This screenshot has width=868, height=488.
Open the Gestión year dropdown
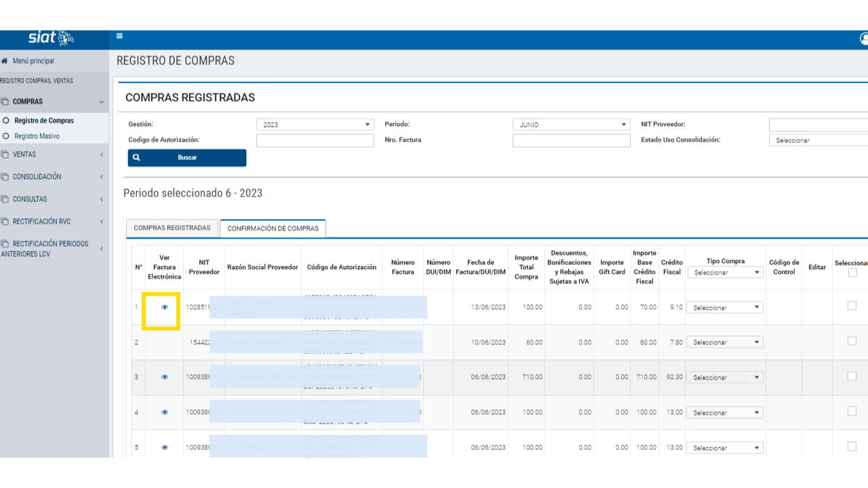pyautogui.click(x=315, y=125)
